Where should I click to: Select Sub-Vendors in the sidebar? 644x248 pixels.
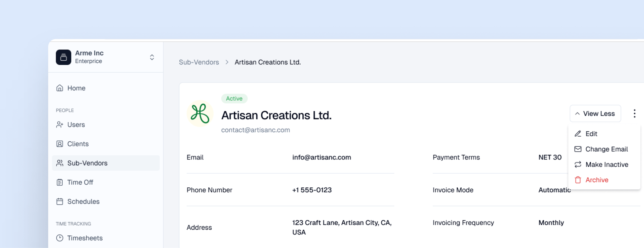[x=87, y=163]
